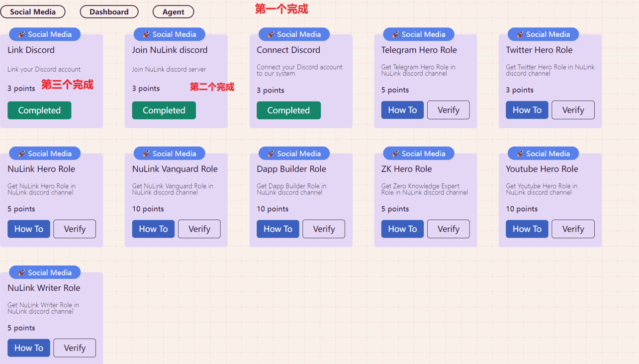Click the NuLink Hero Role title

pos(41,169)
